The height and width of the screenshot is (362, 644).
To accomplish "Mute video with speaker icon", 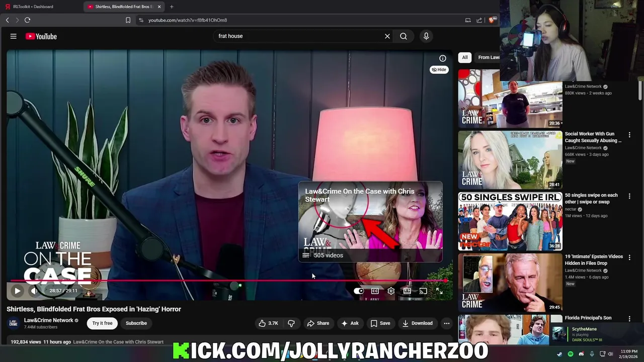I will coord(34,291).
